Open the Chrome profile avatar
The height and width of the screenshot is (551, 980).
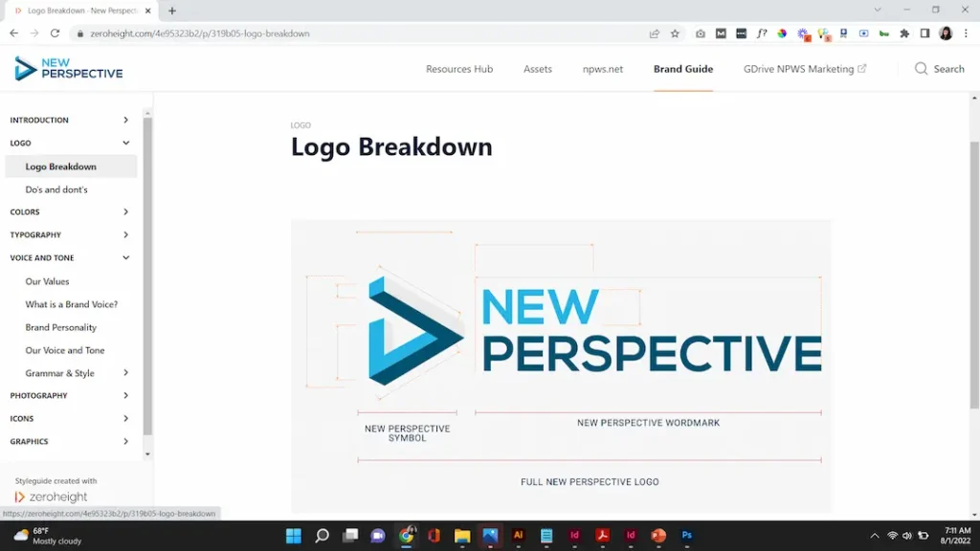[x=946, y=33]
